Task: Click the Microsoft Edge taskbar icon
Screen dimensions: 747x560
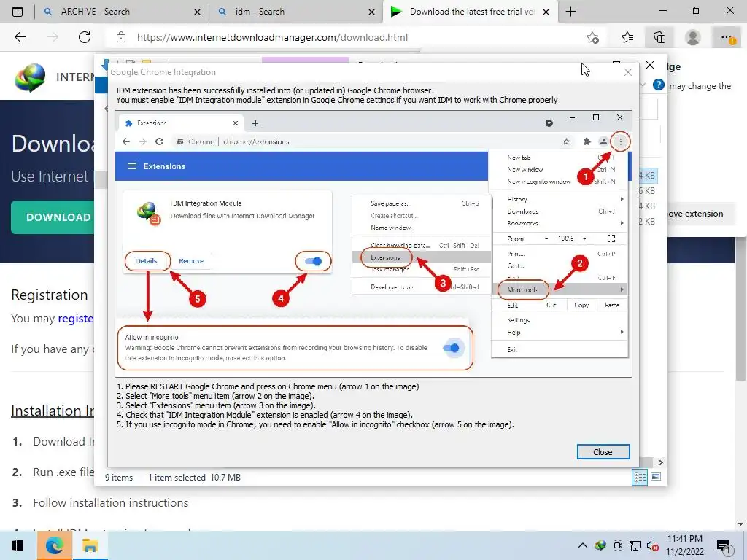Action: click(x=54, y=545)
